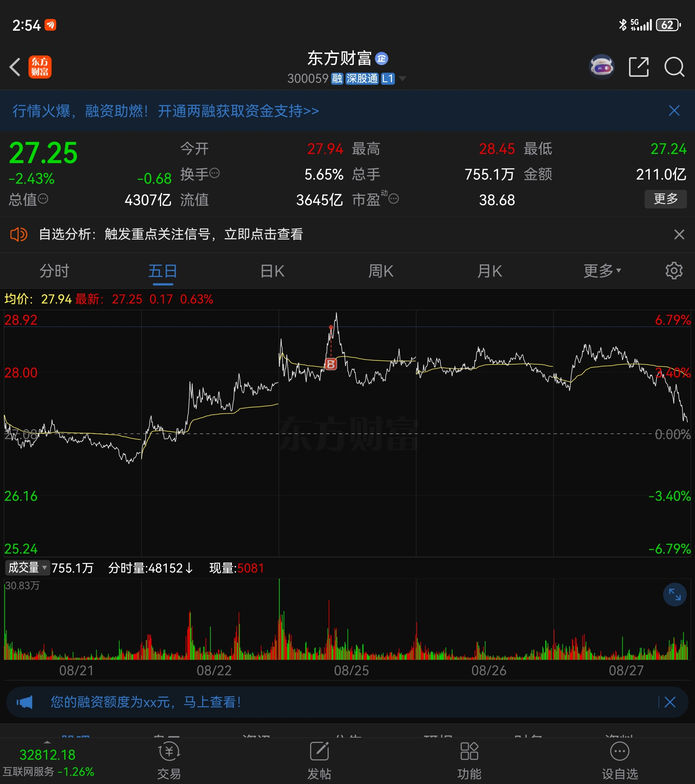
Task: Close the 融资额度 bottom banner
Action: (670, 702)
